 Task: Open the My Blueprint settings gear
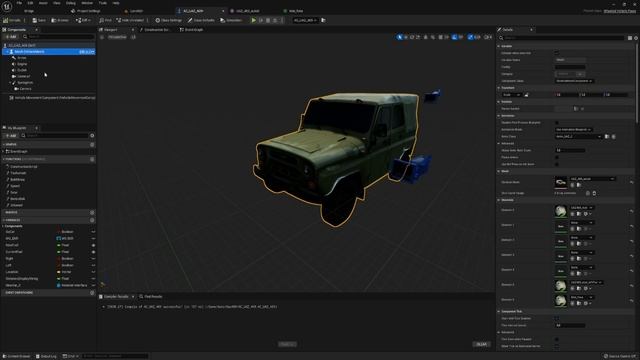(92, 136)
